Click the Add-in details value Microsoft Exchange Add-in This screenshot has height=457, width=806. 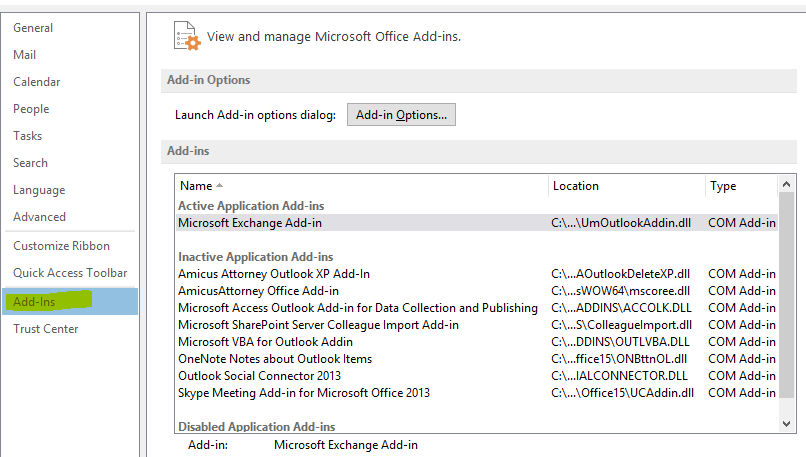pos(346,445)
